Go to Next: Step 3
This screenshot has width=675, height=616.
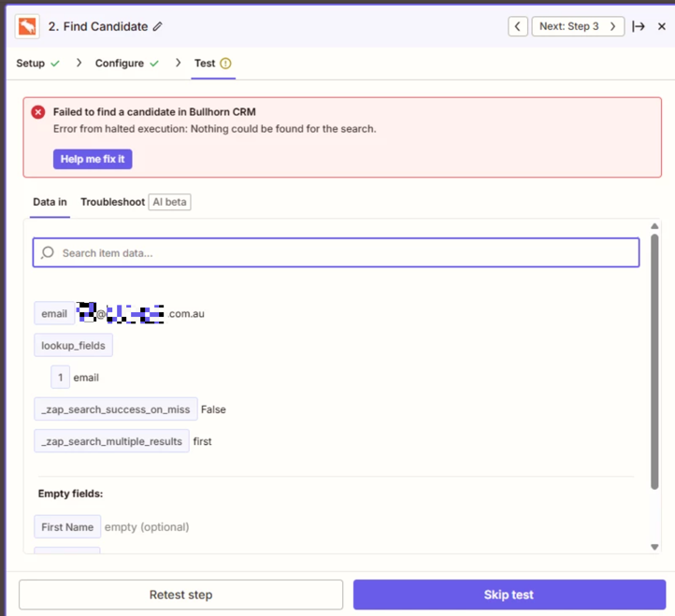(x=578, y=26)
